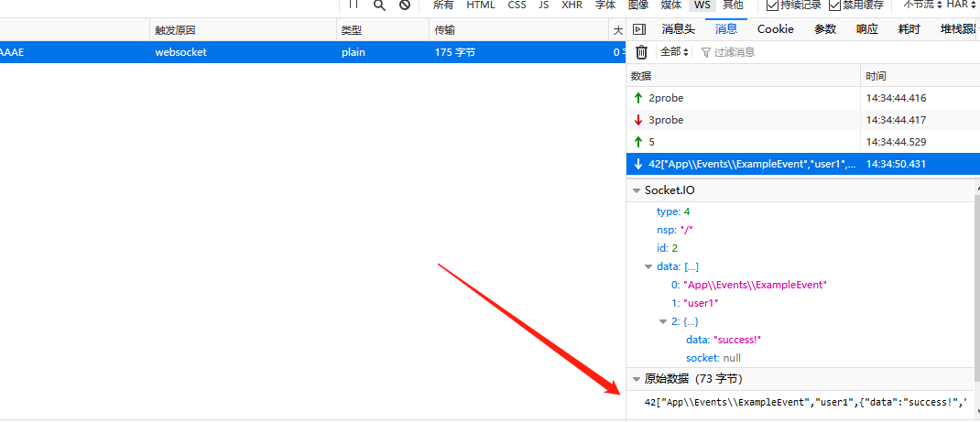Select the "App\\Events\\ExampleEvent" array item

(x=749, y=285)
